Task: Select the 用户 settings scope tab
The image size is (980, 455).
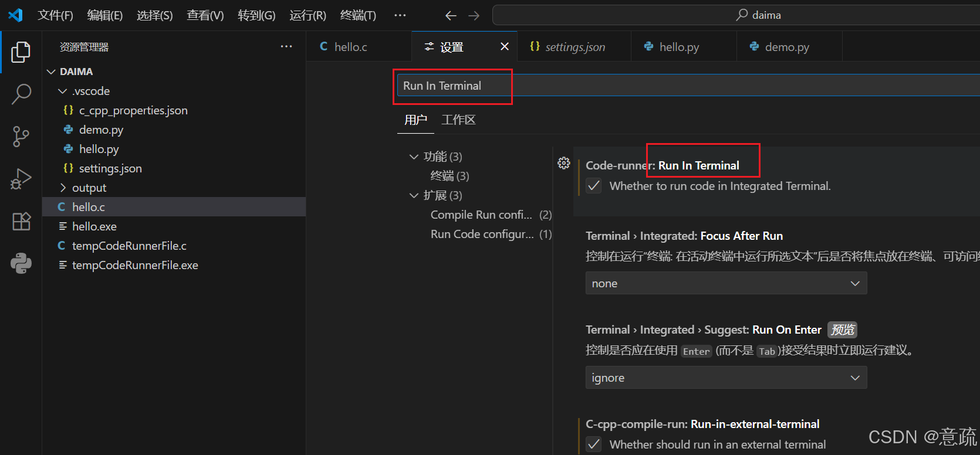Action: pyautogui.click(x=415, y=120)
